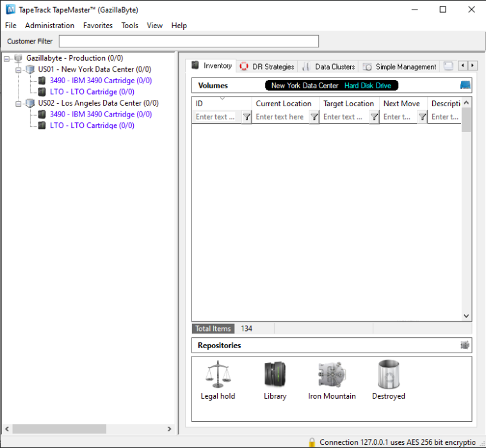The image size is (486, 448).
Task: Open the View menu
Action: tap(155, 26)
